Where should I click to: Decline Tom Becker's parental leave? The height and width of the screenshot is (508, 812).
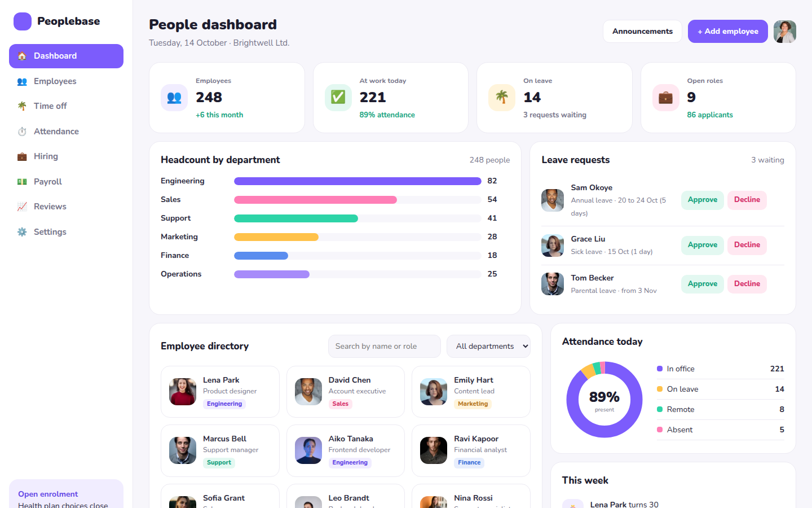(747, 284)
